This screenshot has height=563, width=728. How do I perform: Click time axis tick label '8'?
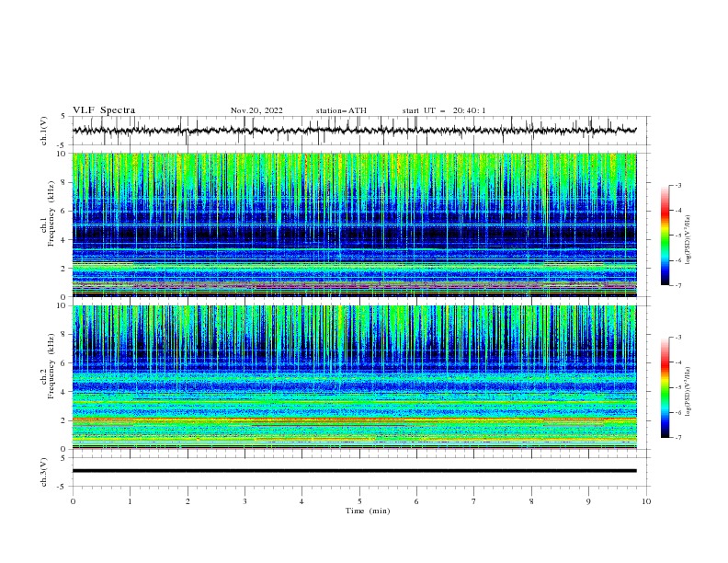click(x=531, y=501)
